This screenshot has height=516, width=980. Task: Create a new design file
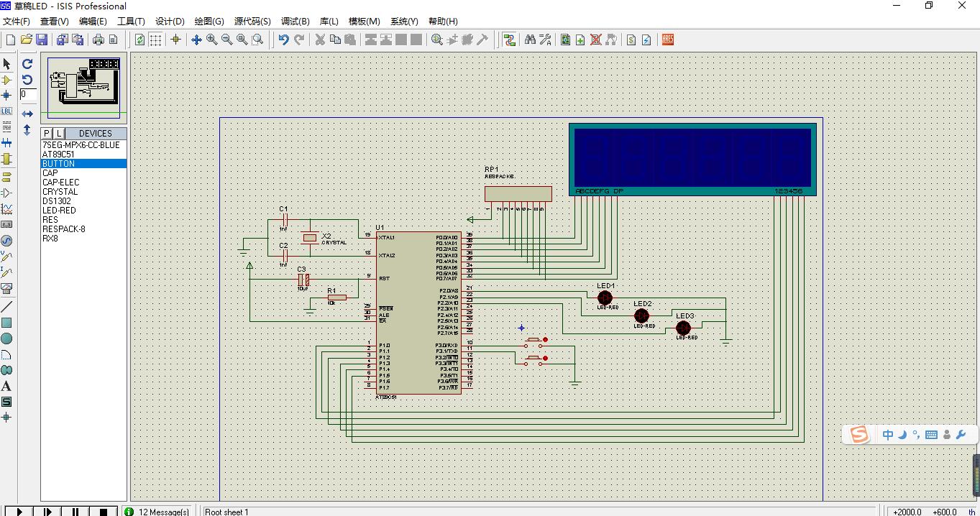(11, 40)
